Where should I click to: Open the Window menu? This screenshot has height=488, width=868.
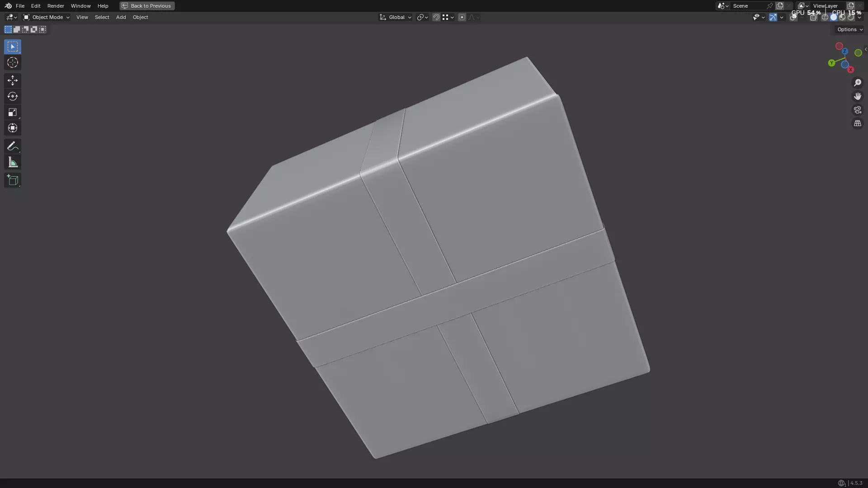click(x=80, y=6)
